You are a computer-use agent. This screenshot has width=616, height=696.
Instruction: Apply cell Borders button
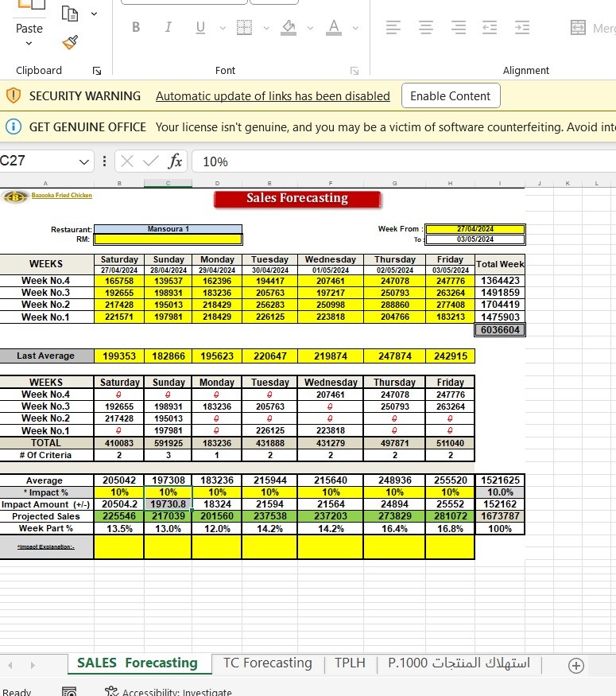[x=244, y=28]
